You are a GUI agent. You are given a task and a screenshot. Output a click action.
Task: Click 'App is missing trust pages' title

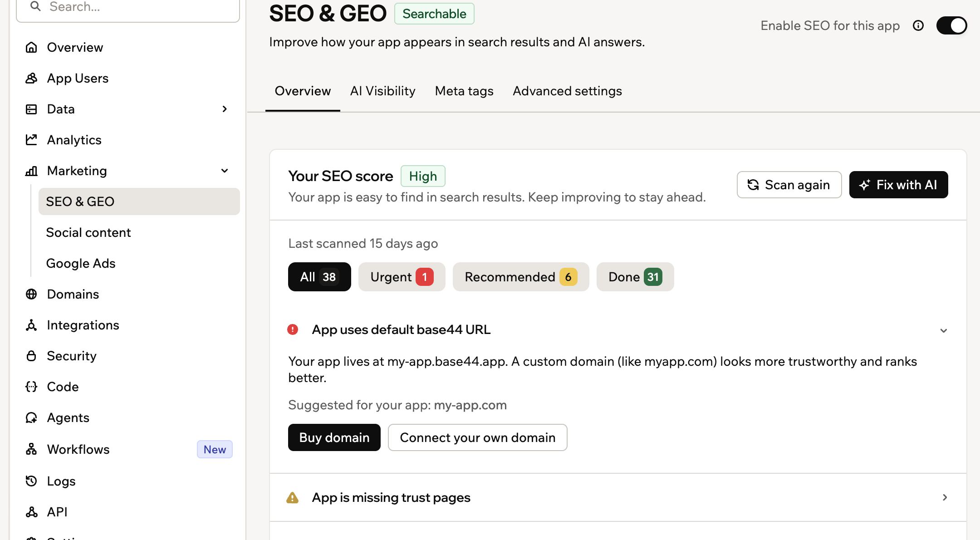click(391, 498)
